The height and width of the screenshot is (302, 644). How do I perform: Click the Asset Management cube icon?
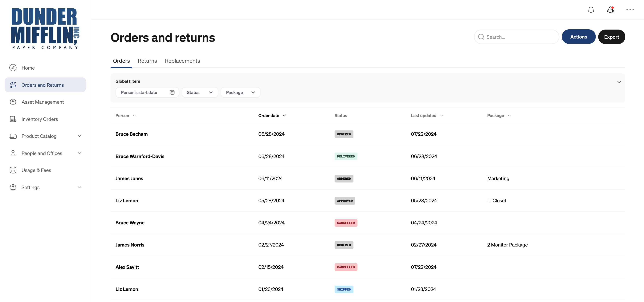[x=13, y=102]
